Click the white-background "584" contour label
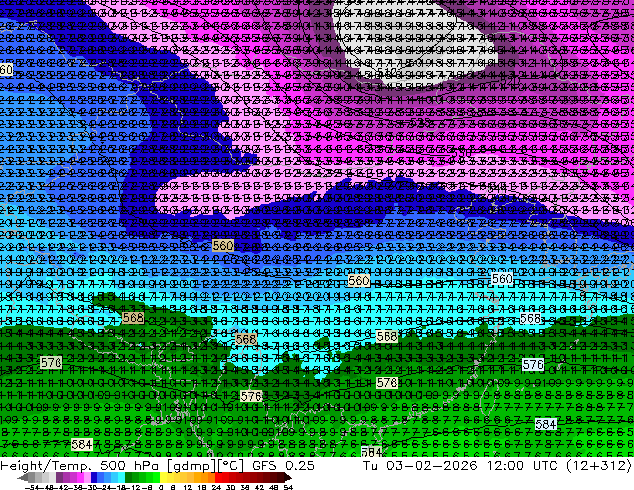Screen dimensions: 634x490 point(546,424)
